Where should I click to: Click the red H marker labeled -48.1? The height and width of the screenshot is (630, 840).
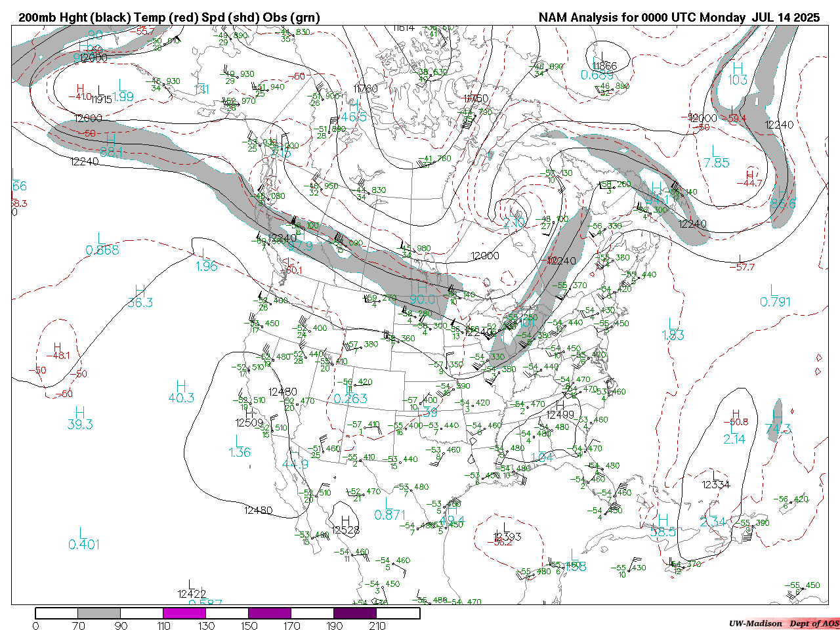[x=57, y=347]
